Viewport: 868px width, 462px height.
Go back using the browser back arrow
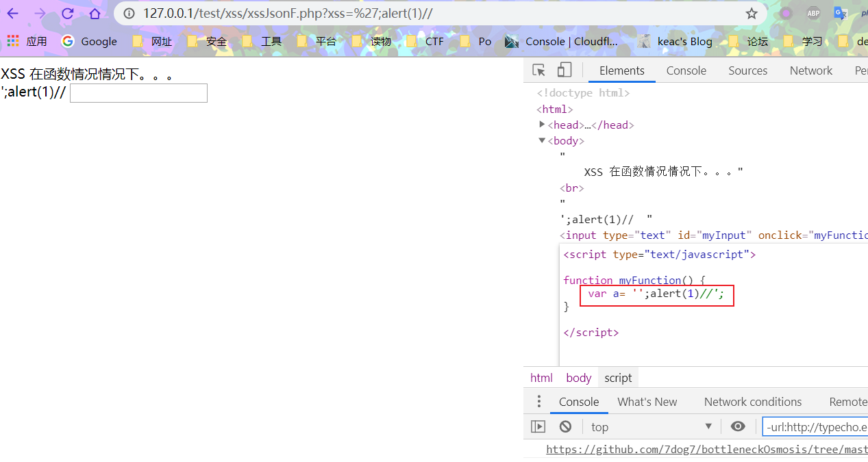click(13, 14)
